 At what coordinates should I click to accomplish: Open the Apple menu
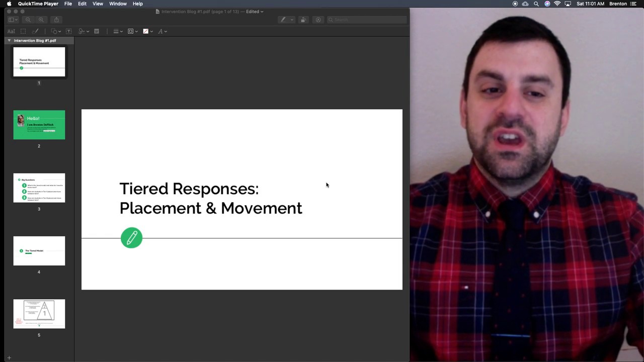pyautogui.click(x=9, y=4)
